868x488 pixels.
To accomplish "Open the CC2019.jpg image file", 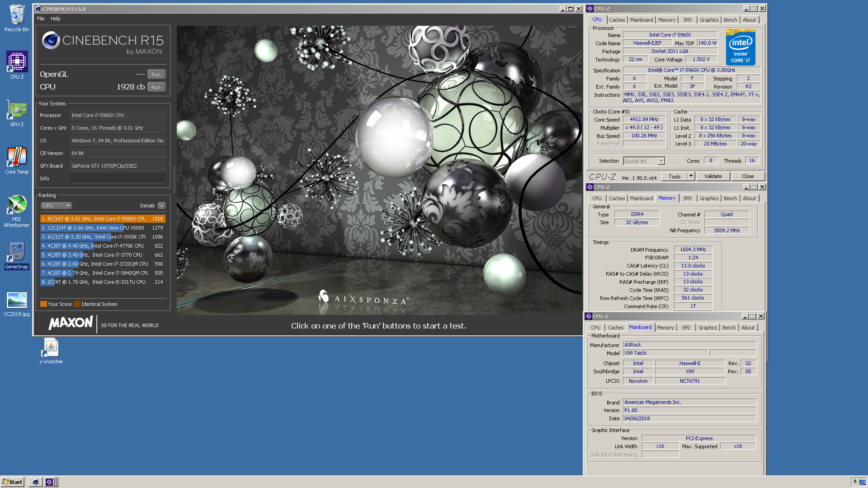I will click(x=17, y=304).
